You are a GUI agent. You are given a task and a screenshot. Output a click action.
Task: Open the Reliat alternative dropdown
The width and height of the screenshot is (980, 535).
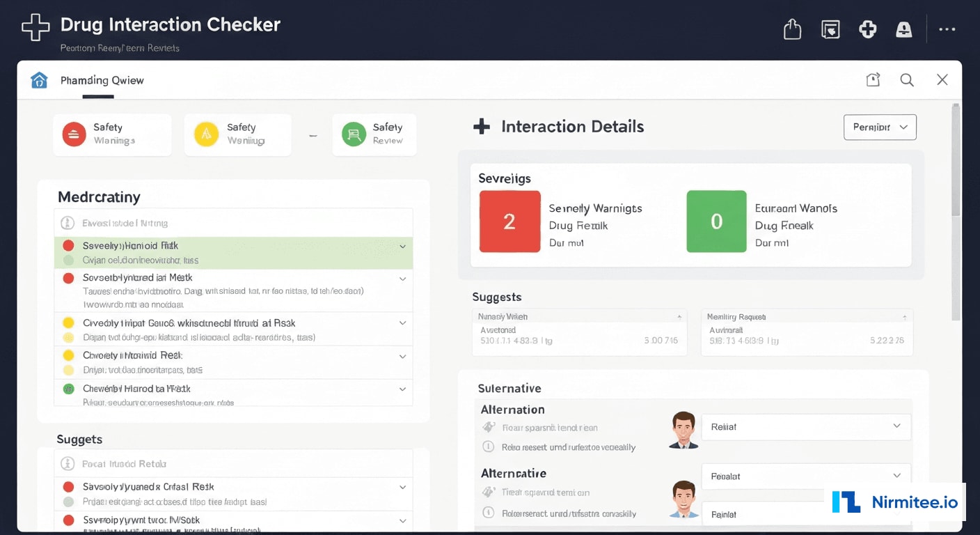pos(805,426)
